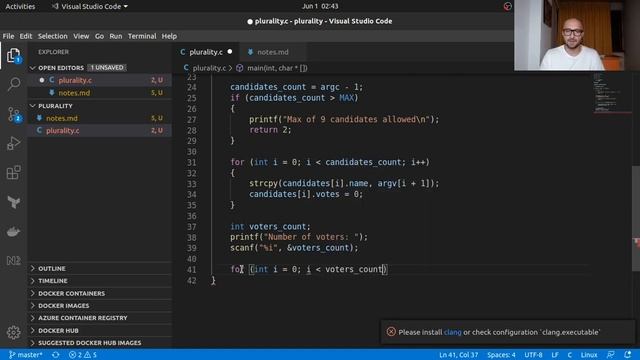Click the tray indicator icon in top bar
This screenshot has width=640, height=360.
pyautogui.click(x=507, y=6)
